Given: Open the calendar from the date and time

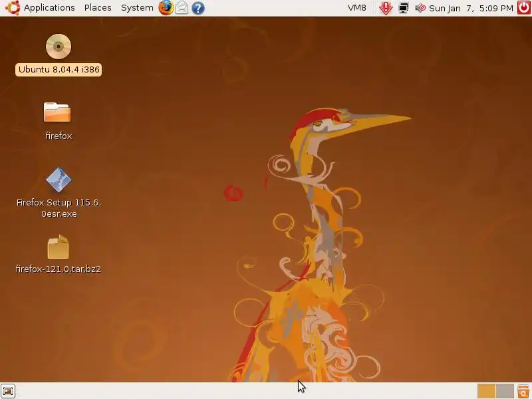Looking at the screenshot, I should 471,8.
